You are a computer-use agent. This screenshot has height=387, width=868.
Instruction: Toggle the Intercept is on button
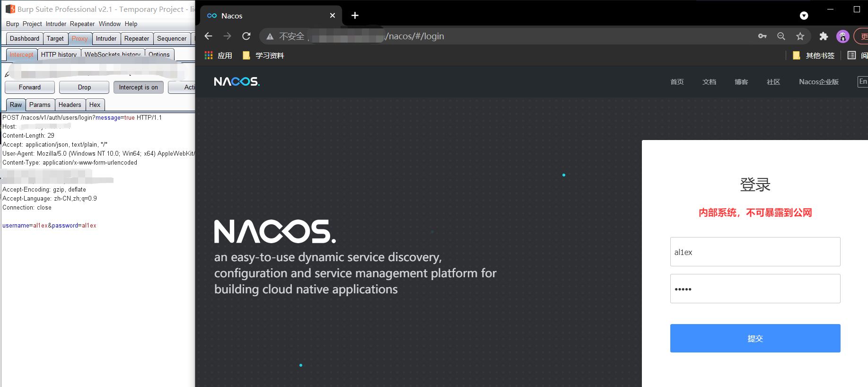pos(139,87)
